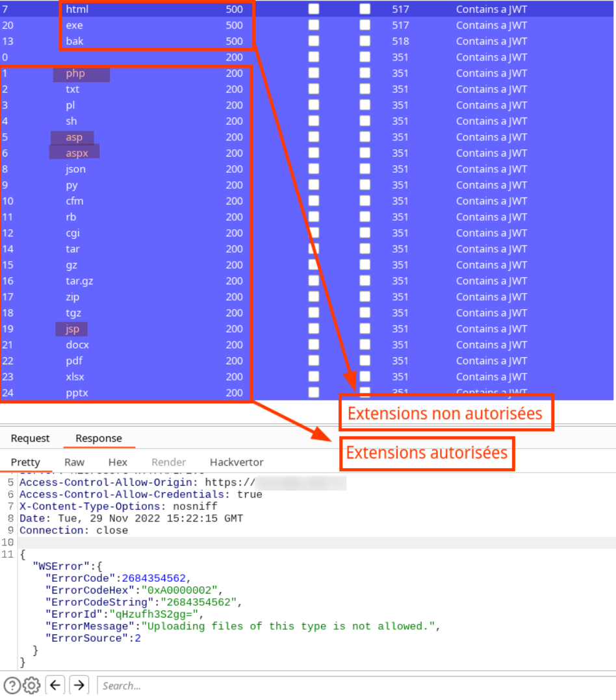Click the help question mark icon
616x700 pixels.
point(12,685)
